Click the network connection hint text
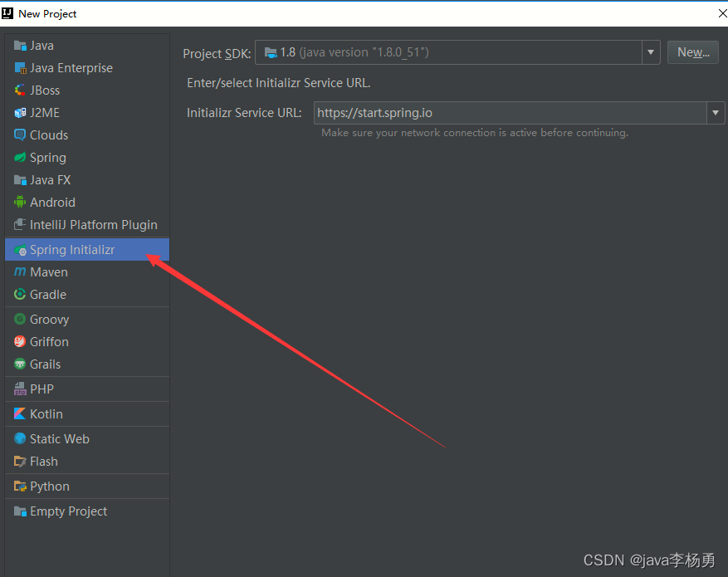Viewport: 728px width, 577px height. point(475,133)
